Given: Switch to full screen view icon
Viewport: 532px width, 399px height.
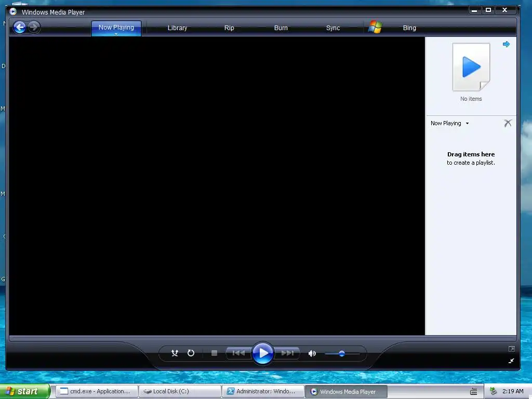Looking at the screenshot, I should 512,349.
